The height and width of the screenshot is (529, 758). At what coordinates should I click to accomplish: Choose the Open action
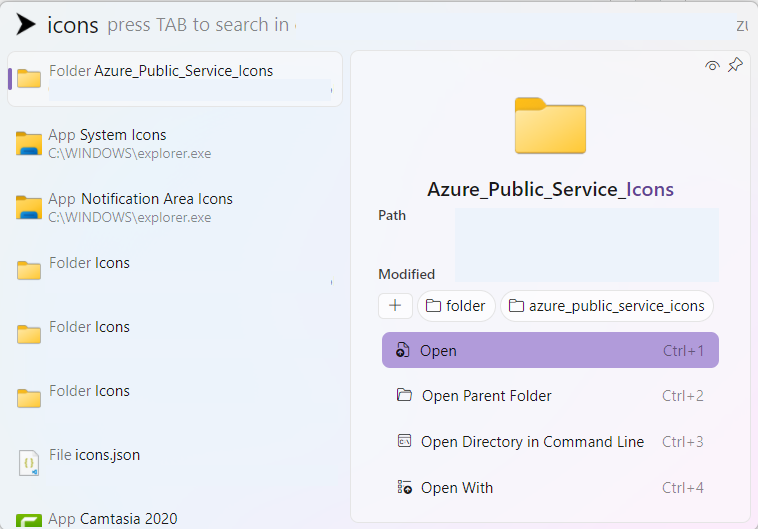tap(550, 350)
